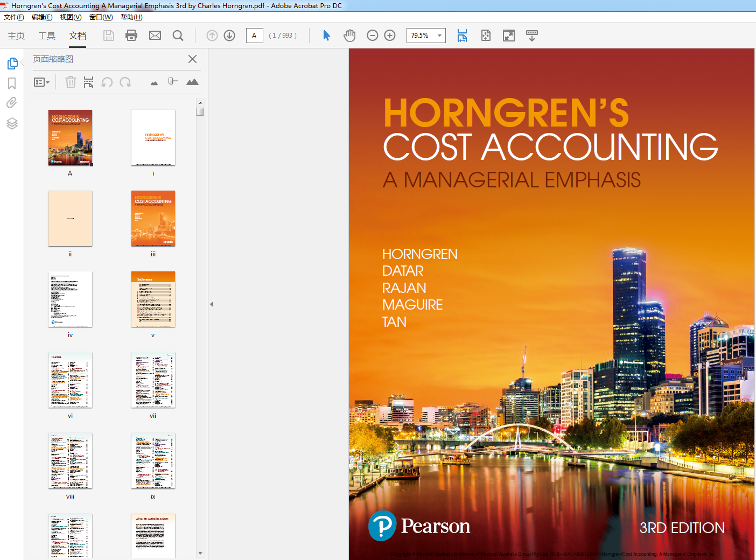Click the Pearson logo on cover

coord(419,526)
